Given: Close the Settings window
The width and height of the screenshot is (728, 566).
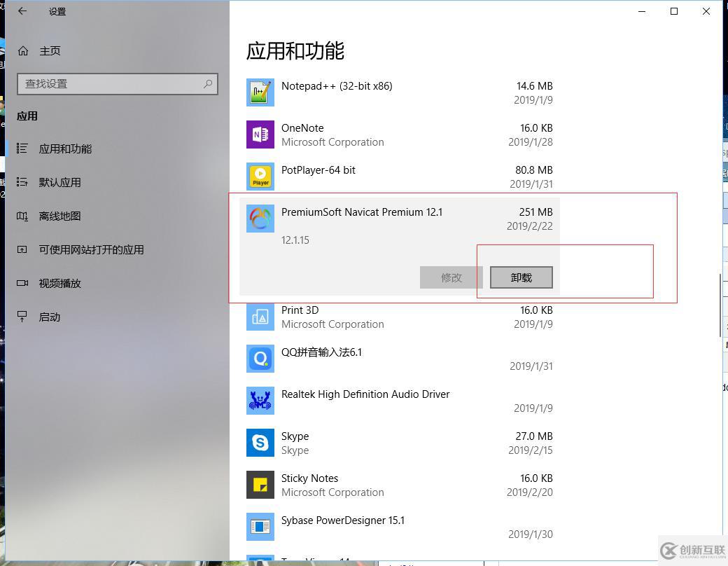Looking at the screenshot, I should 706,11.
